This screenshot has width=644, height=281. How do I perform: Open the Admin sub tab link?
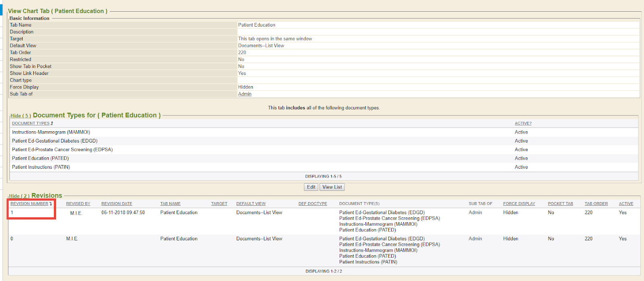(245, 94)
